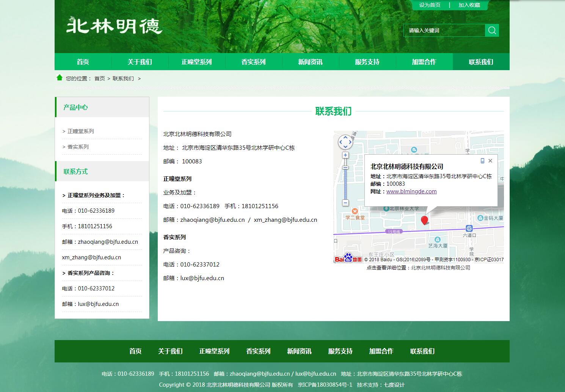Viewport: 565px width, 392px height.
Task: Click the 产品中心 sidebar header
Action: (x=75, y=107)
